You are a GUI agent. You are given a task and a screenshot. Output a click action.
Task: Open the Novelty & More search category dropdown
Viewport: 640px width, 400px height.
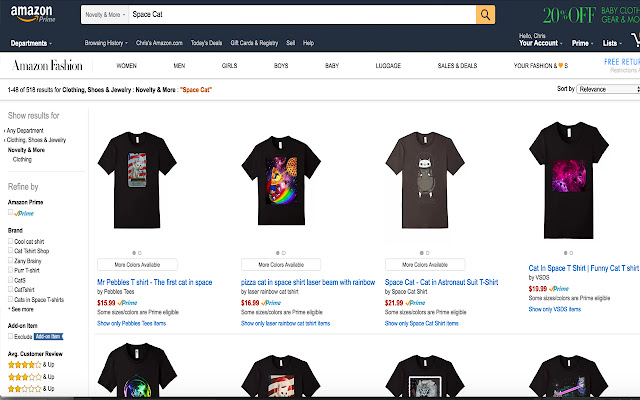pos(104,14)
